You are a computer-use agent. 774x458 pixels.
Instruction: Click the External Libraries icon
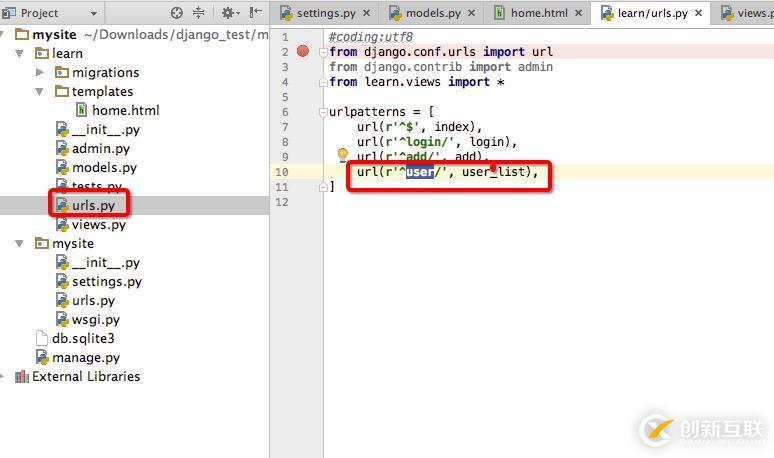coord(22,377)
